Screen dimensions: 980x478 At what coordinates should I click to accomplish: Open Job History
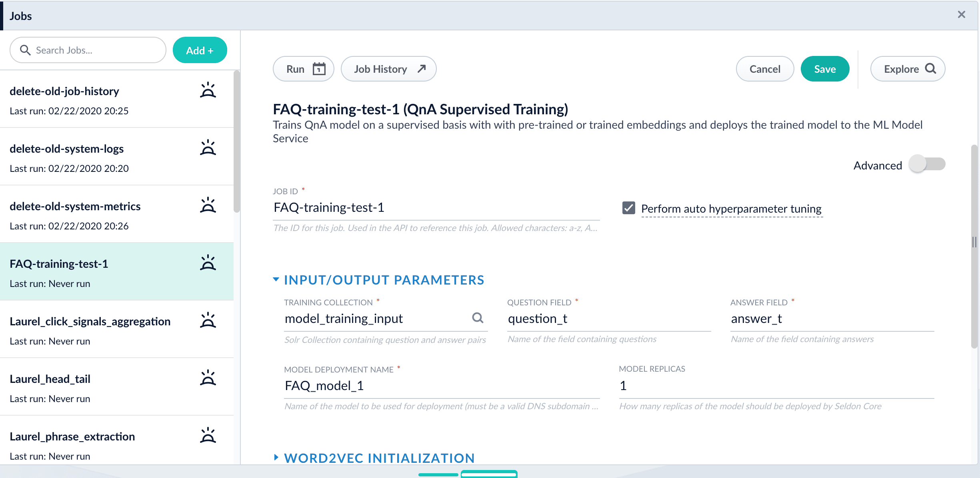tap(388, 69)
